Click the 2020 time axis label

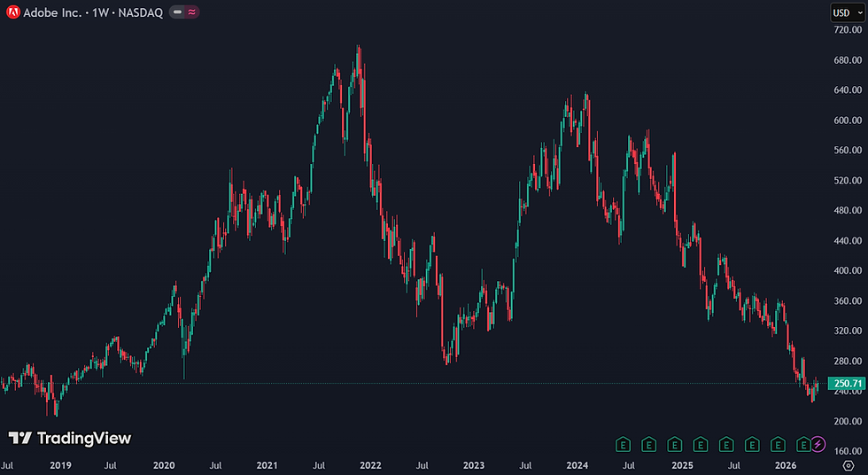[x=164, y=465]
